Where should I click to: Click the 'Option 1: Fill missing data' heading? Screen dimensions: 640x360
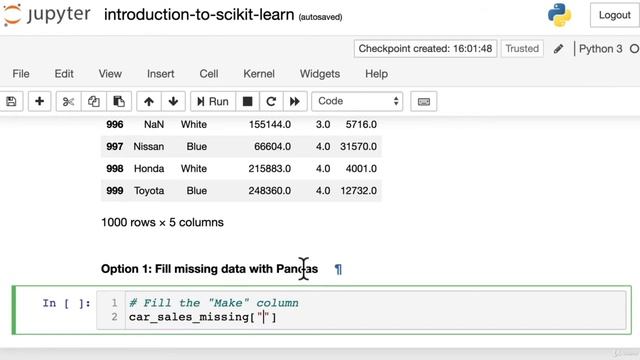click(209, 269)
